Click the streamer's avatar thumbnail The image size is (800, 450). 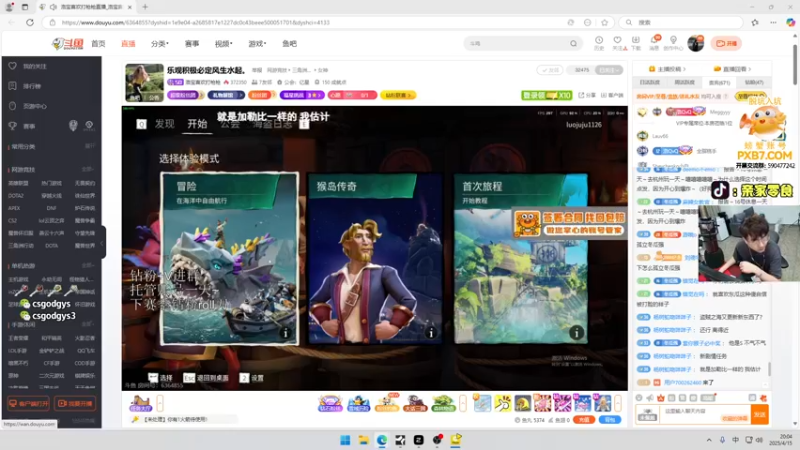point(145,83)
